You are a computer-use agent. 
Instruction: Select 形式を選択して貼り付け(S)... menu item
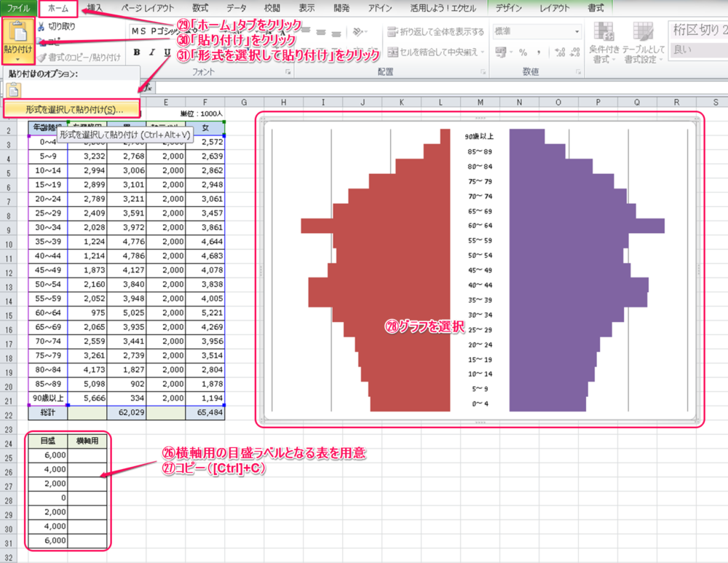pos(71,109)
